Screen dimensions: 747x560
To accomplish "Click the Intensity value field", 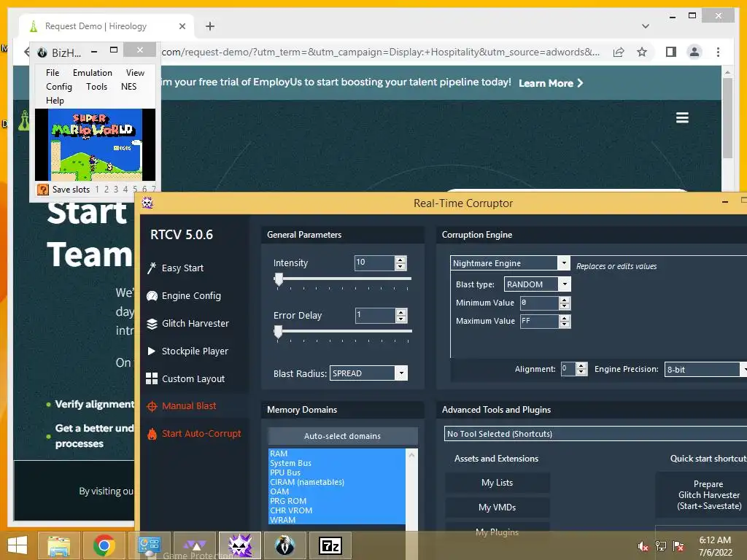I will click(375, 262).
